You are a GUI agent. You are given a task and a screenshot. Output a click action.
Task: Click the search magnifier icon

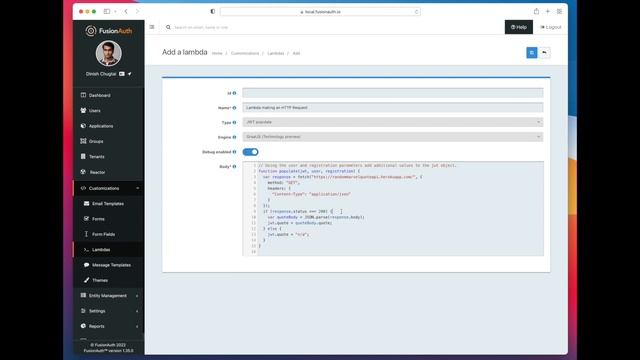pos(168,27)
